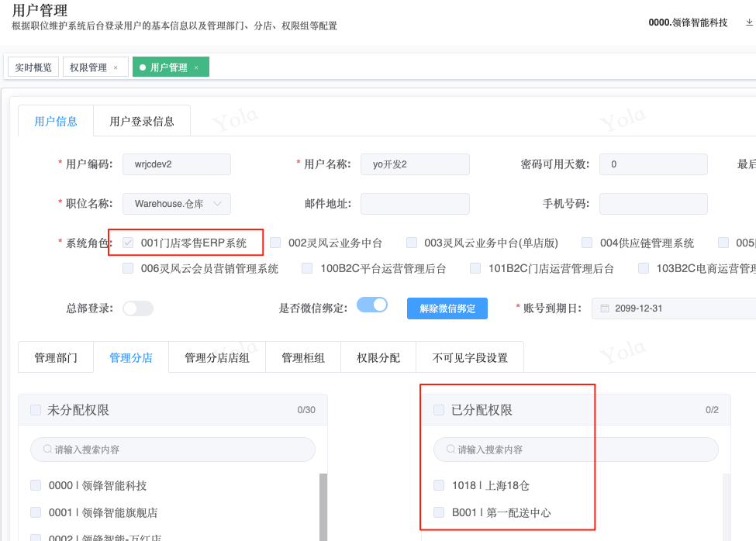756x541 pixels.
Task: Check the 0001 | 领锋智能旗舰店 store
Action: click(x=36, y=512)
